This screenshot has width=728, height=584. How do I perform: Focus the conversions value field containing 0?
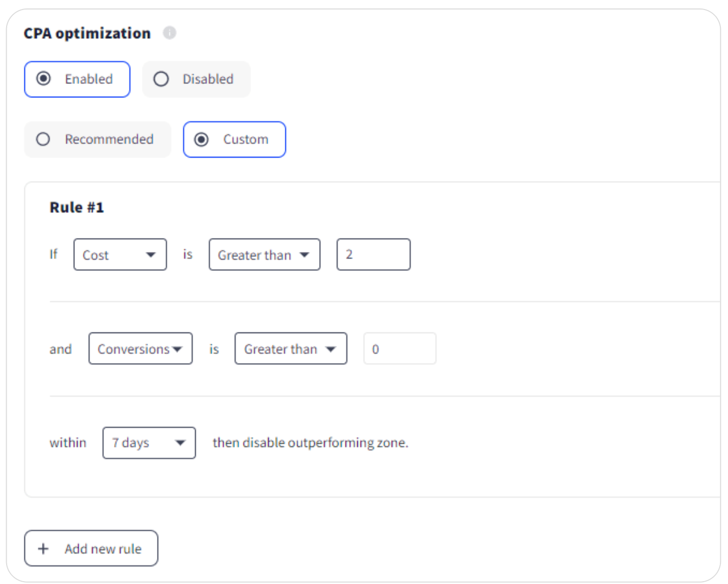399,349
